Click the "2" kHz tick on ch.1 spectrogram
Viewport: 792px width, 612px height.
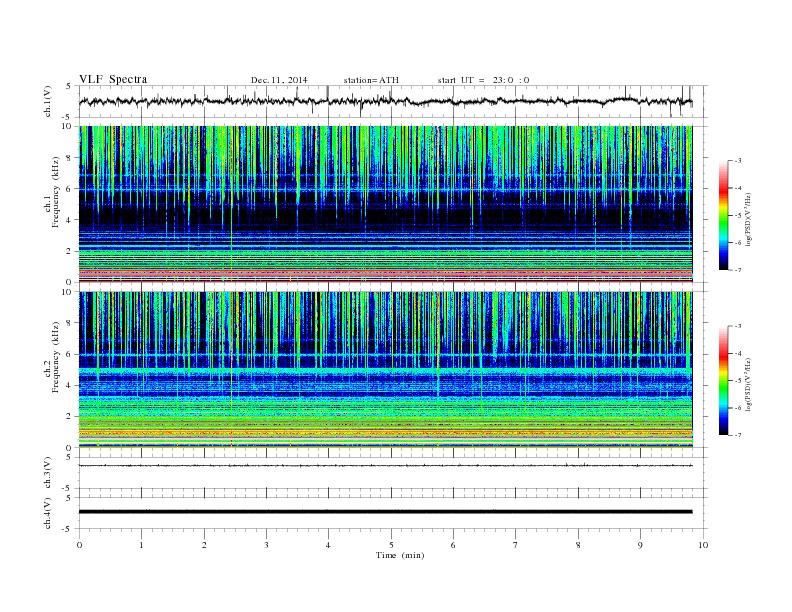69,251
